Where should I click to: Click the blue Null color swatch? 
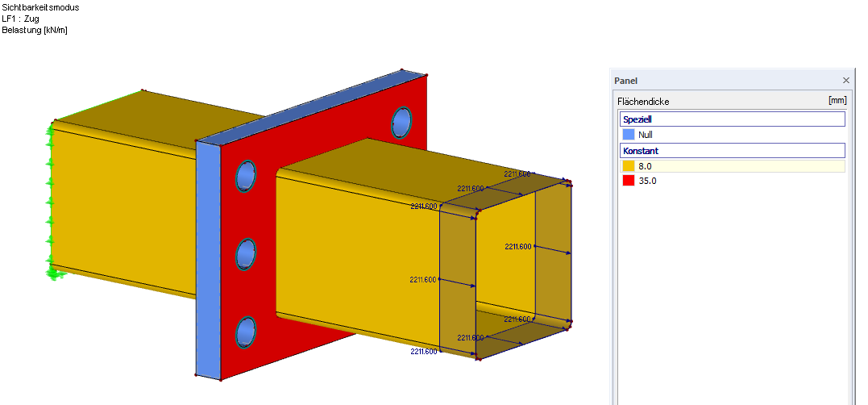pyautogui.click(x=629, y=135)
